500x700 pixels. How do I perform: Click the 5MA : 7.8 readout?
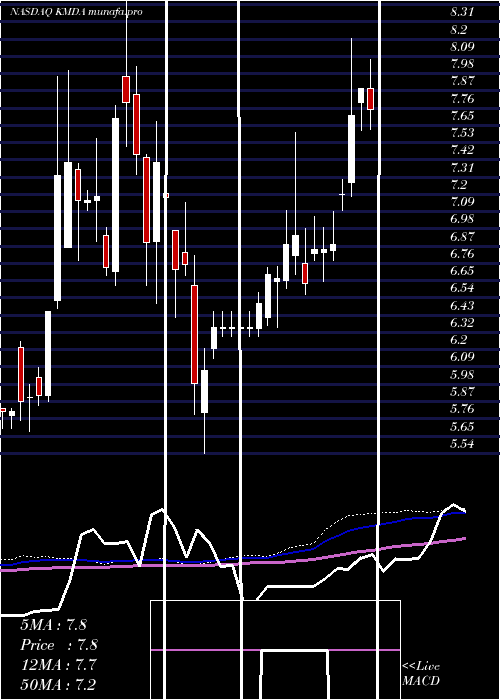tap(54, 625)
